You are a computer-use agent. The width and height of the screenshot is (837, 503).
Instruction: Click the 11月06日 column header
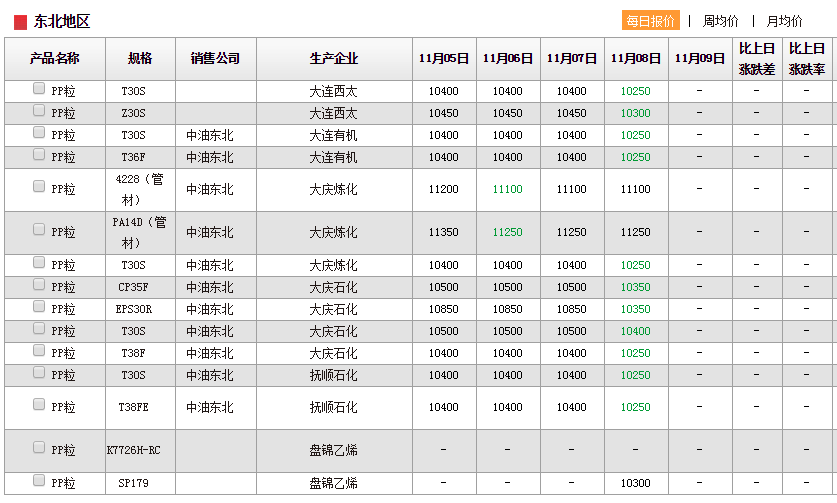pyautogui.click(x=508, y=59)
